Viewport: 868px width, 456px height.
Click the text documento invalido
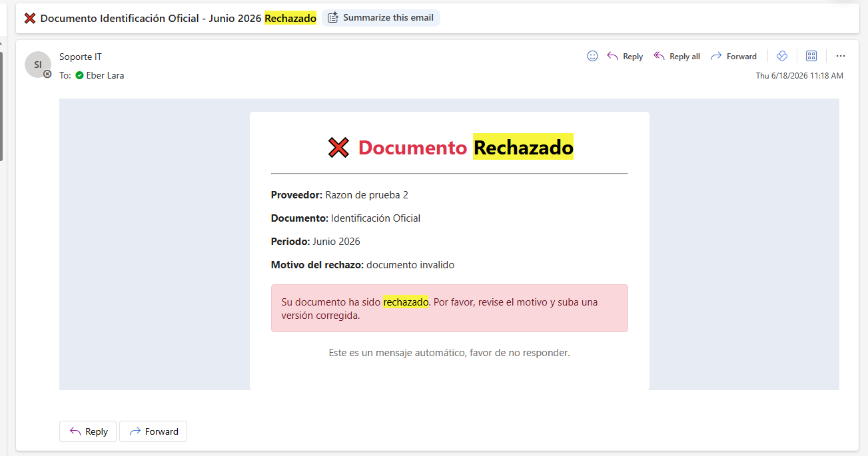pos(410,265)
